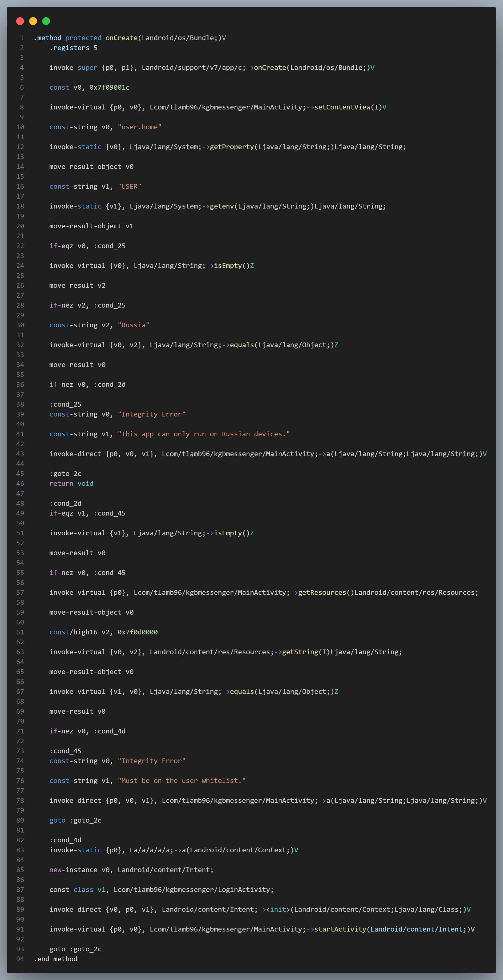Select the 'protected' keyword
503x980 pixels.
point(83,38)
